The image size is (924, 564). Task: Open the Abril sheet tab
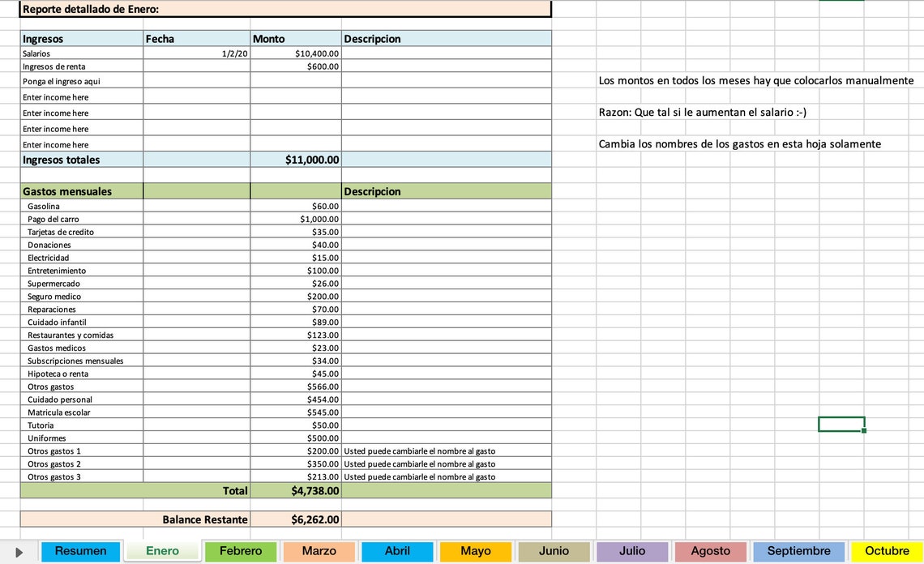397,551
